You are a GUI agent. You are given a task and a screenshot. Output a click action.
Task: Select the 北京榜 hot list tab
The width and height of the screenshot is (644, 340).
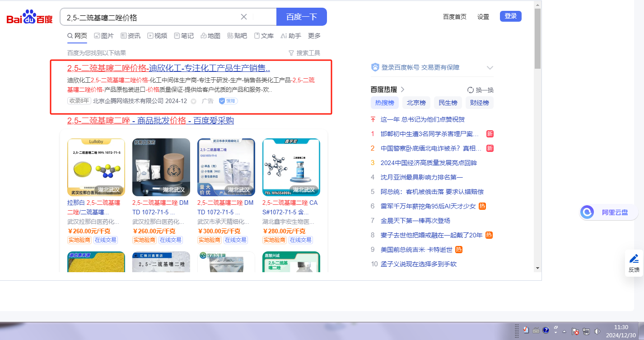point(416,103)
